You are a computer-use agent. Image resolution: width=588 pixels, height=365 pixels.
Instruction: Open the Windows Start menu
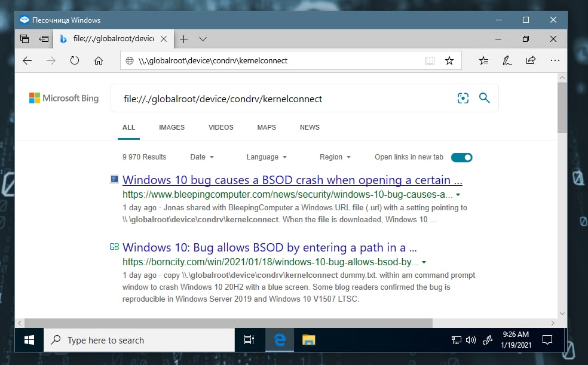point(29,340)
